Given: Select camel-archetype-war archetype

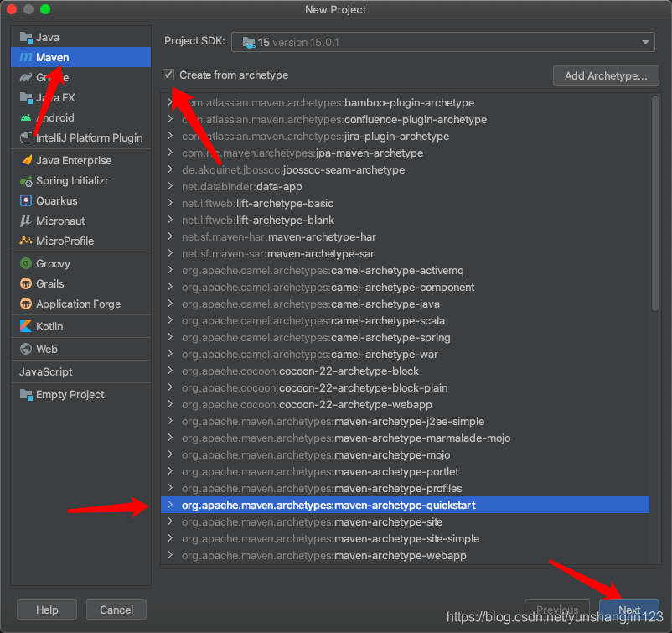Looking at the screenshot, I should click(x=405, y=355).
